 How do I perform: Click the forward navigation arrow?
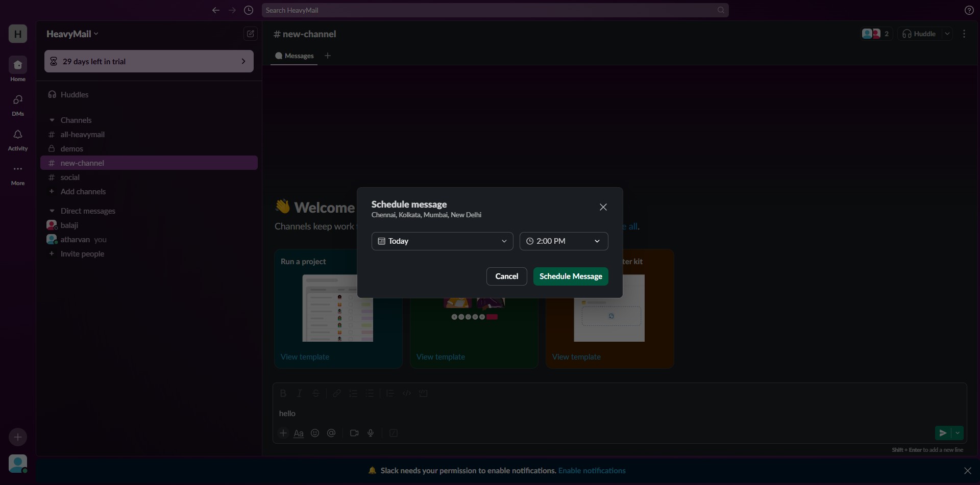pos(232,10)
